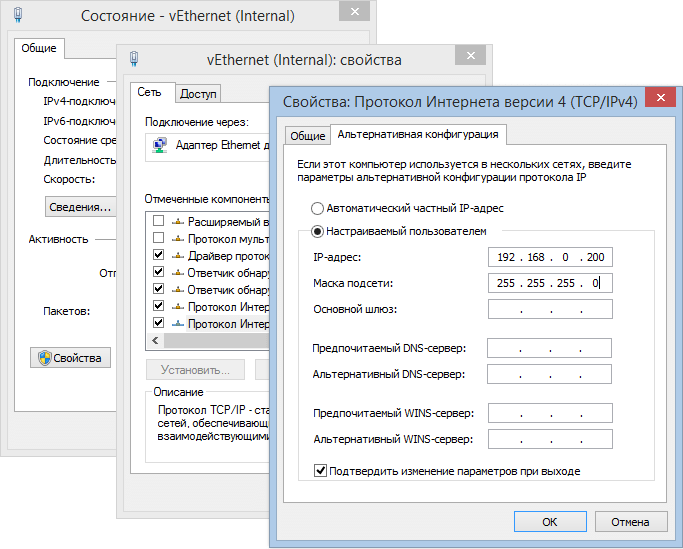Select Автоматический частный IP-адрес radio button
The image size is (683, 549).
coord(317,208)
